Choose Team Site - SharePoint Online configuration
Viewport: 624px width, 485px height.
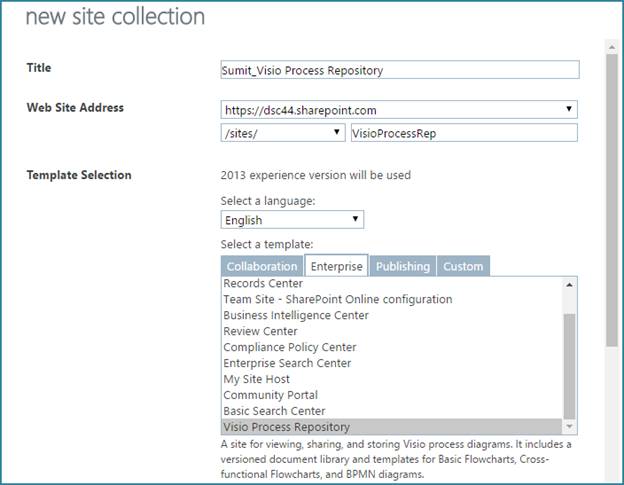(337, 299)
